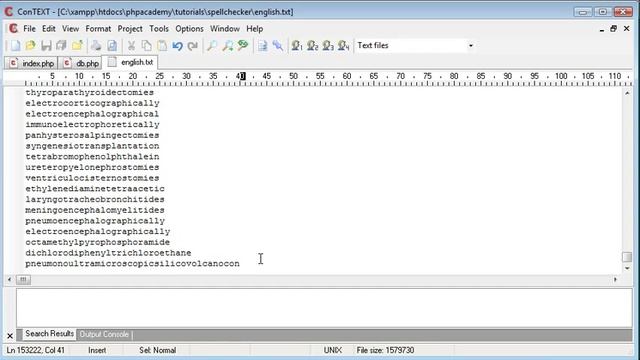Open the Edit menu

pyautogui.click(x=49, y=29)
